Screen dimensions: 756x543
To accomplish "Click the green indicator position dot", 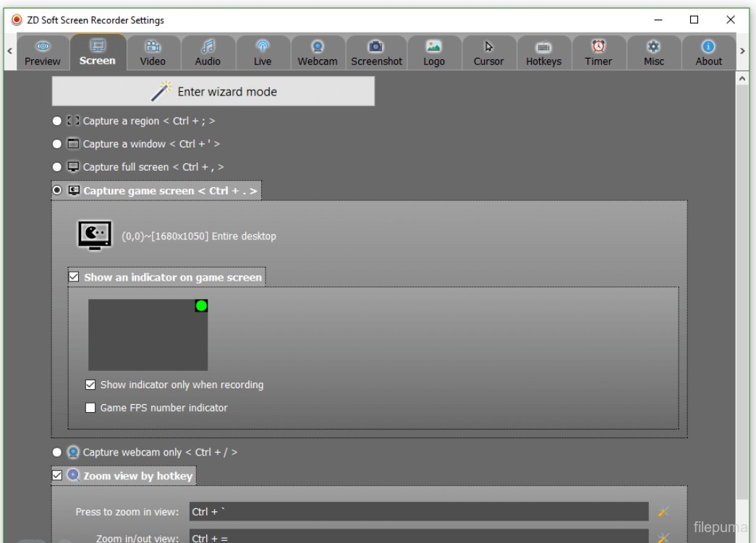I will coord(201,306).
